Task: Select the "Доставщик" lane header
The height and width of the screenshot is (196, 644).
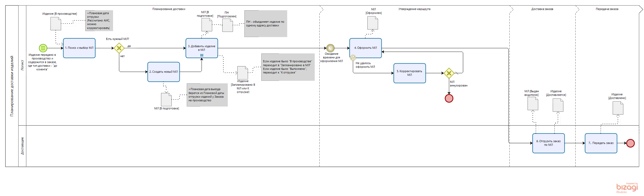Action: click(22, 146)
